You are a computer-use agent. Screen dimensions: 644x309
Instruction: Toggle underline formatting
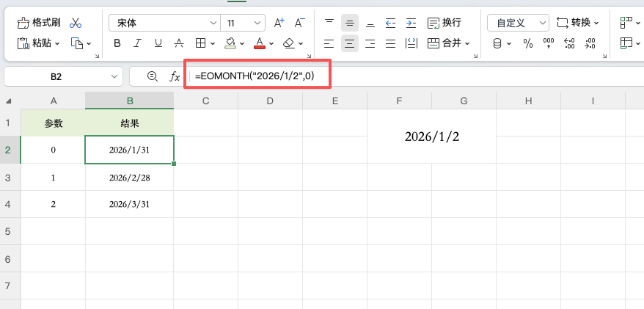(x=158, y=43)
